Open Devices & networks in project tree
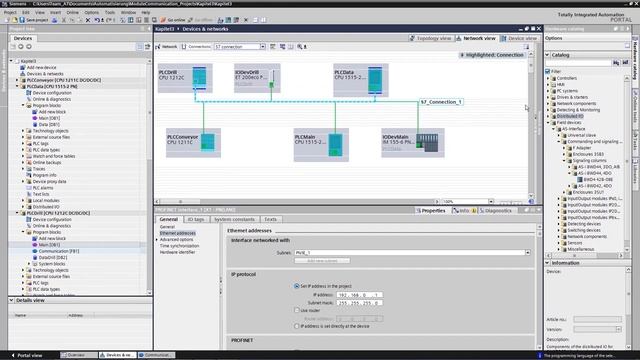 [x=45, y=74]
